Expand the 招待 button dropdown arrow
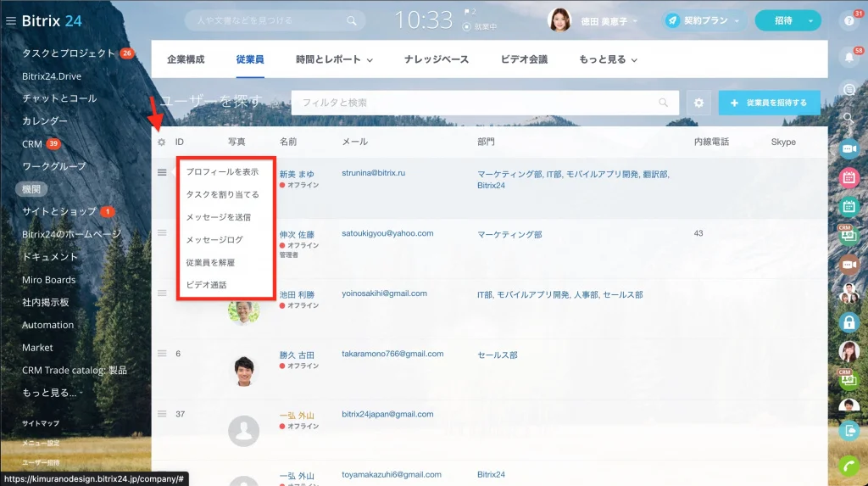868x486 pixels. 810,21
